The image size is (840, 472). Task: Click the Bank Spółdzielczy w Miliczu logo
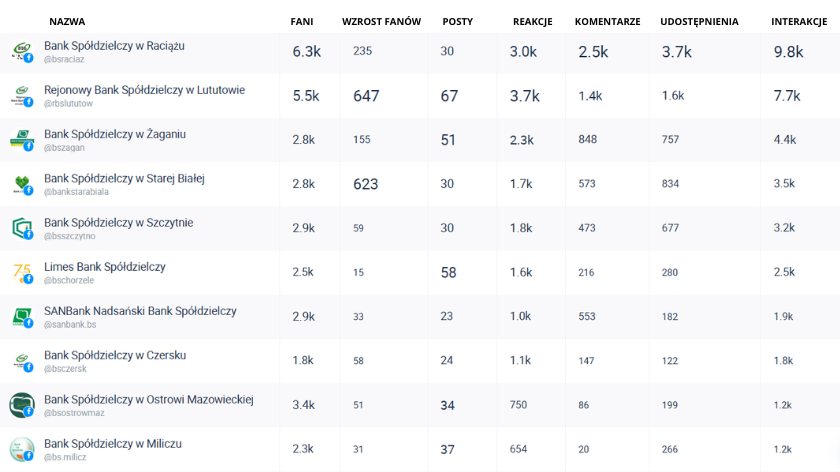[21, 448]
